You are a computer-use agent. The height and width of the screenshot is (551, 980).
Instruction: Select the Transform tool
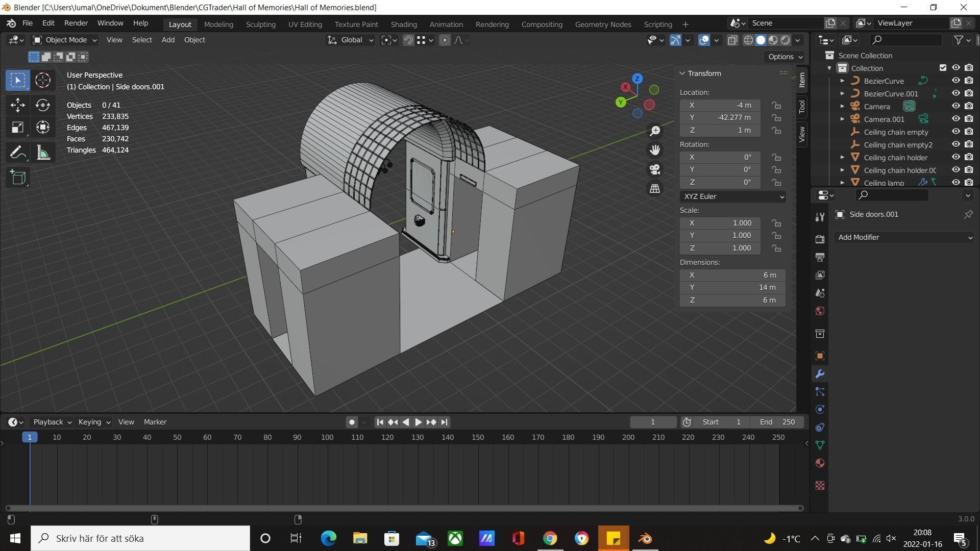(43, 128)
